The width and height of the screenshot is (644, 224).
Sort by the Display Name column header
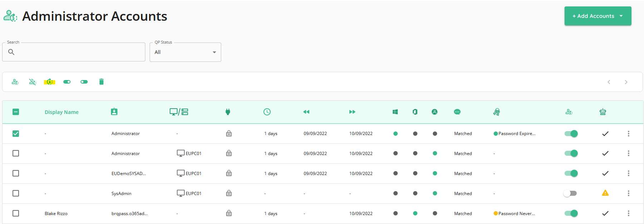tap(62, 112)
